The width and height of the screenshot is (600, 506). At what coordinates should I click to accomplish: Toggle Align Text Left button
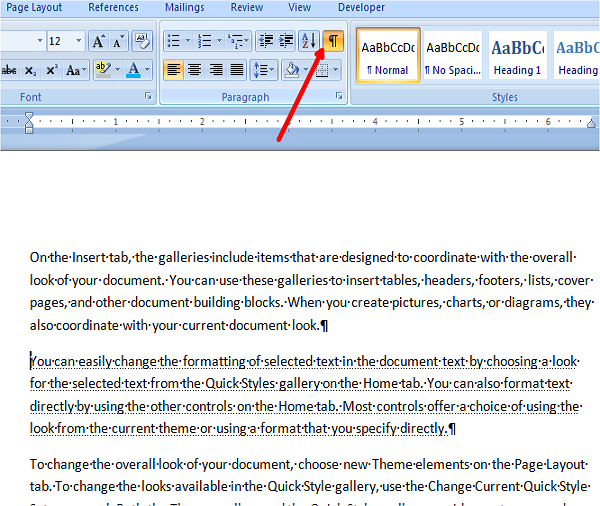tap(173, 70)
